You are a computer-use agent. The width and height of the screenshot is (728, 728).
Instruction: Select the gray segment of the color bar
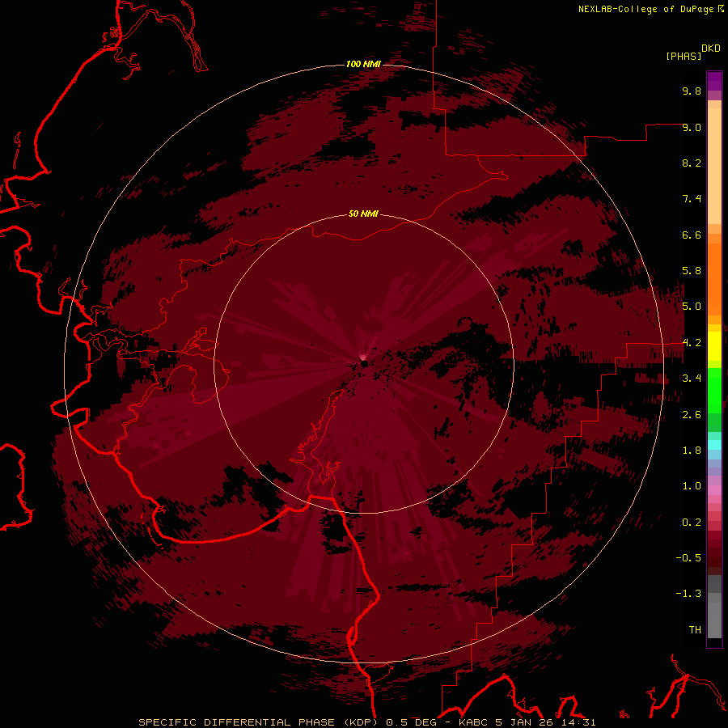click(x=714, y=607)
